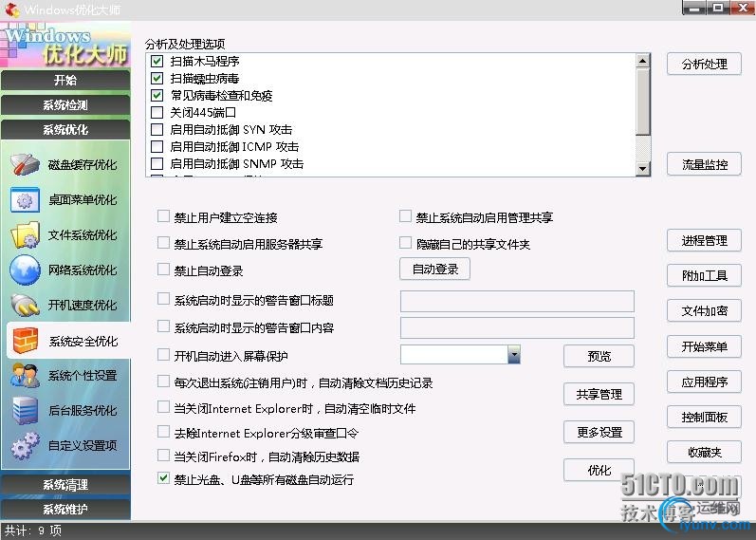Screen dimensions: 756x540
Task: Click the 附加工具 button
Action: [x=705, y=275]
